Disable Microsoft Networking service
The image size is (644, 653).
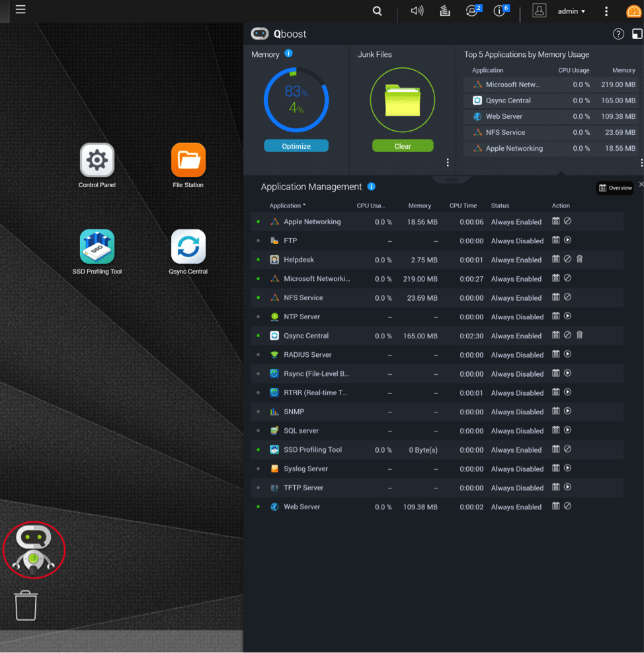click(x=567, y=278)
